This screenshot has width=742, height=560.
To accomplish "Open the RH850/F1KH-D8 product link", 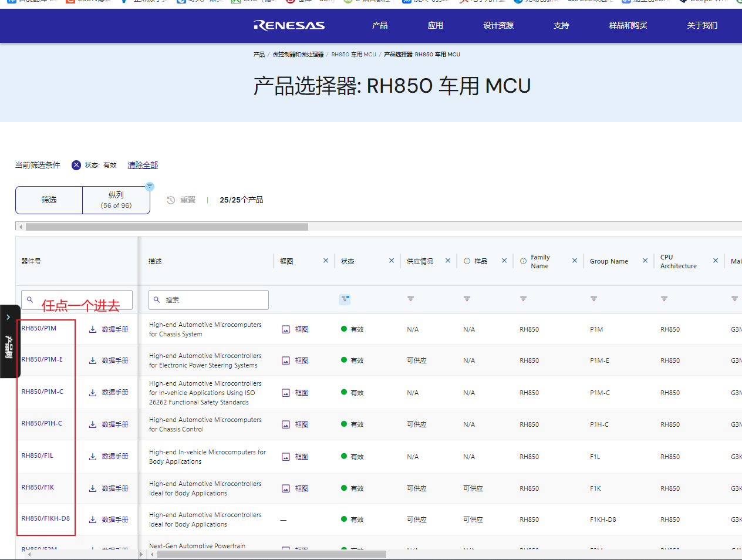I will point(46,518).
